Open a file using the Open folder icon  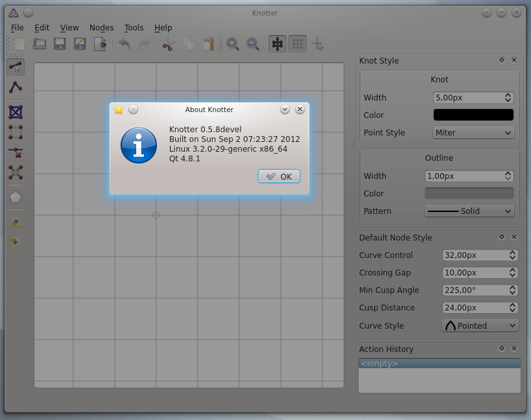(40, 44)
